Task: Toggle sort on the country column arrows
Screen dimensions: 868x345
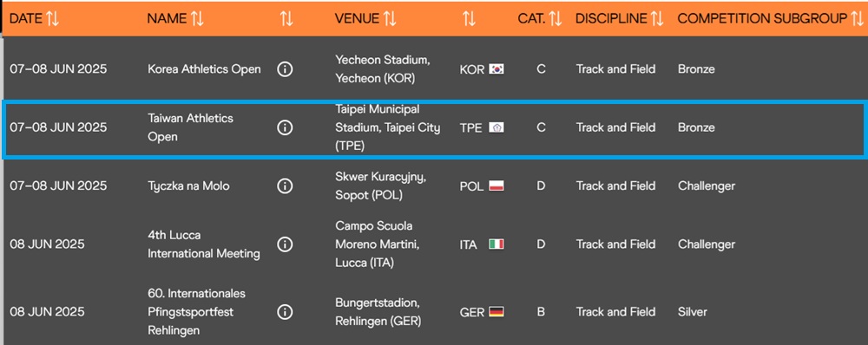Action: (x=469, y=19)
